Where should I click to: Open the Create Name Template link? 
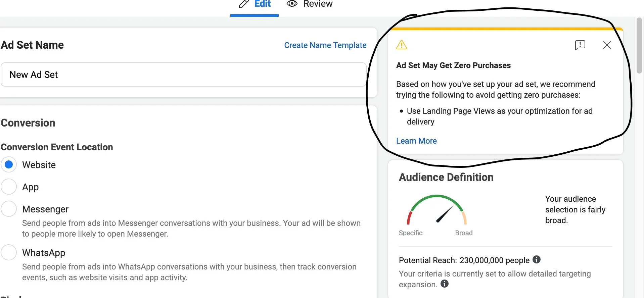point(325,45)
